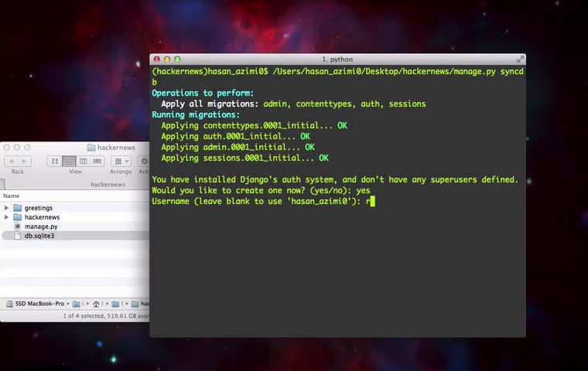The image size is (588, 371).
Task: Click the folder icon after the home icon
Action: [x=115, y=304]
